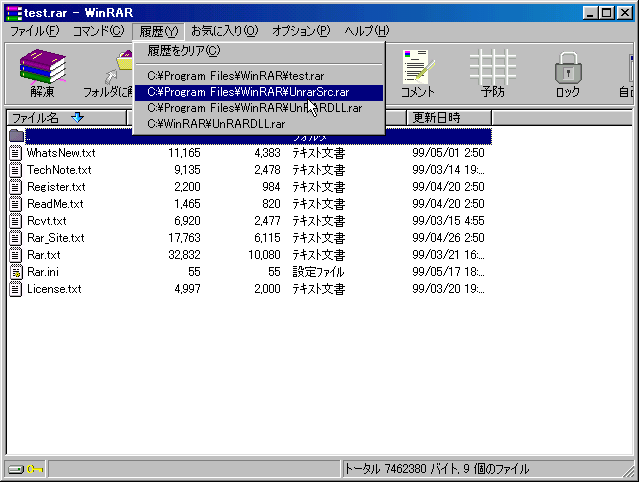Image resolution: width=639 pixels, height=482 pixels.
Task: Select WhatsNew.txt in the file list
Action: click(x=61, y=153)
